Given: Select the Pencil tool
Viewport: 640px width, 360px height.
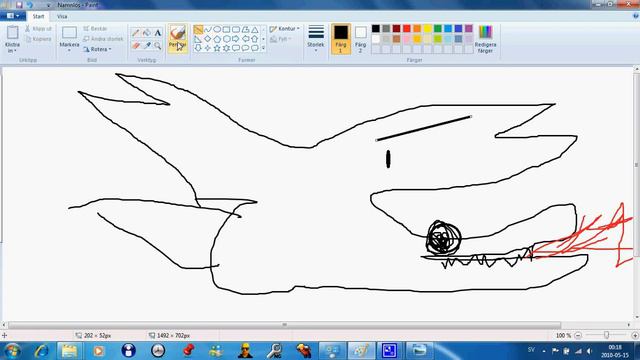Looking at the screenshot, I should coord(136,33).
